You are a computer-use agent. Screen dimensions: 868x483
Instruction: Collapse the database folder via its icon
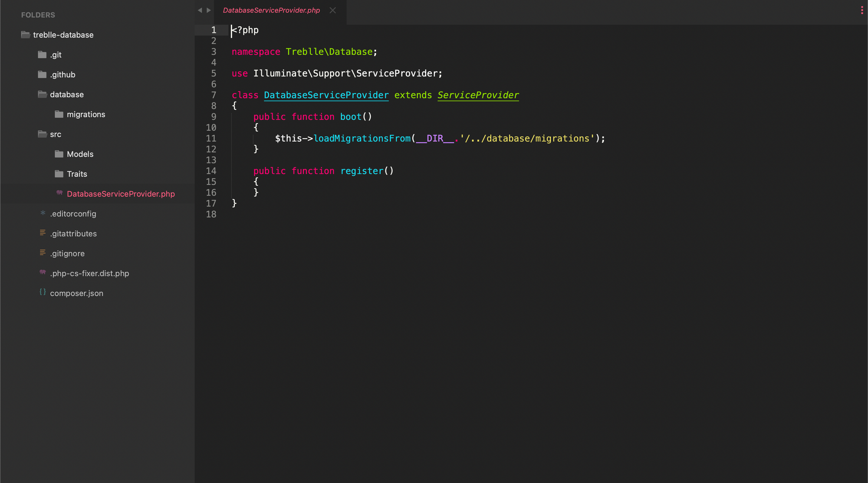[x=42, y=95]
